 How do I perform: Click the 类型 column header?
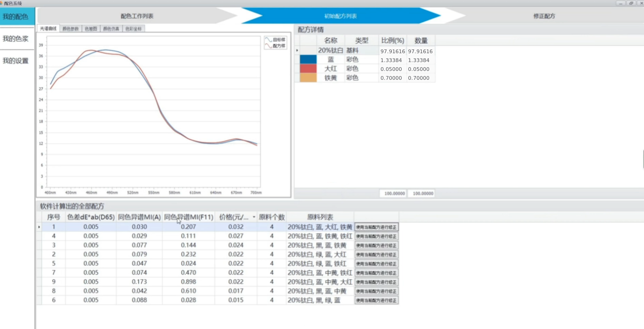(361, 41)
